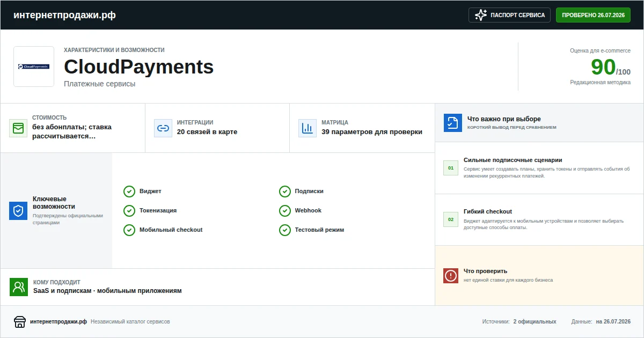
Task: Click the 'без абонплаты; ставка рассчитывается…' text
Action: click(x=72, y=132)
